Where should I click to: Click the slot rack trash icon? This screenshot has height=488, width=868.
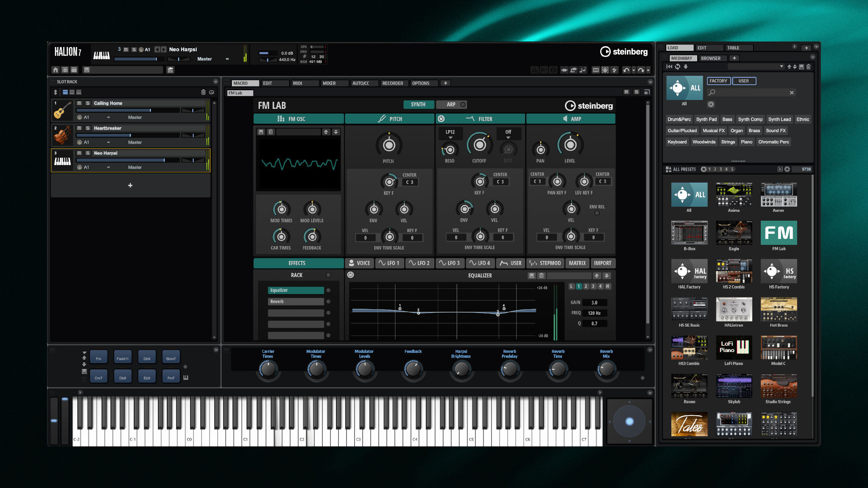203,92
